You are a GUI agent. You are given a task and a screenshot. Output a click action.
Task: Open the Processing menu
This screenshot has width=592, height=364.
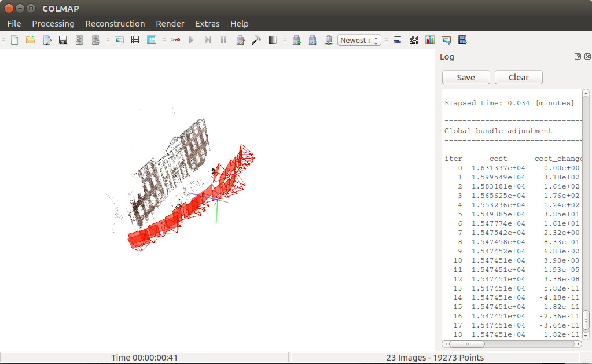point(53,24)
